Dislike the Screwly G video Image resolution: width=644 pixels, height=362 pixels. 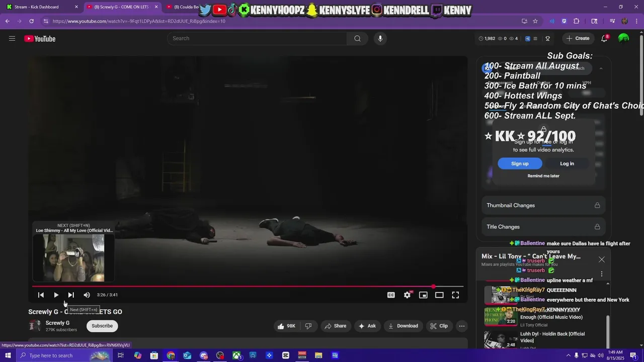308,326
